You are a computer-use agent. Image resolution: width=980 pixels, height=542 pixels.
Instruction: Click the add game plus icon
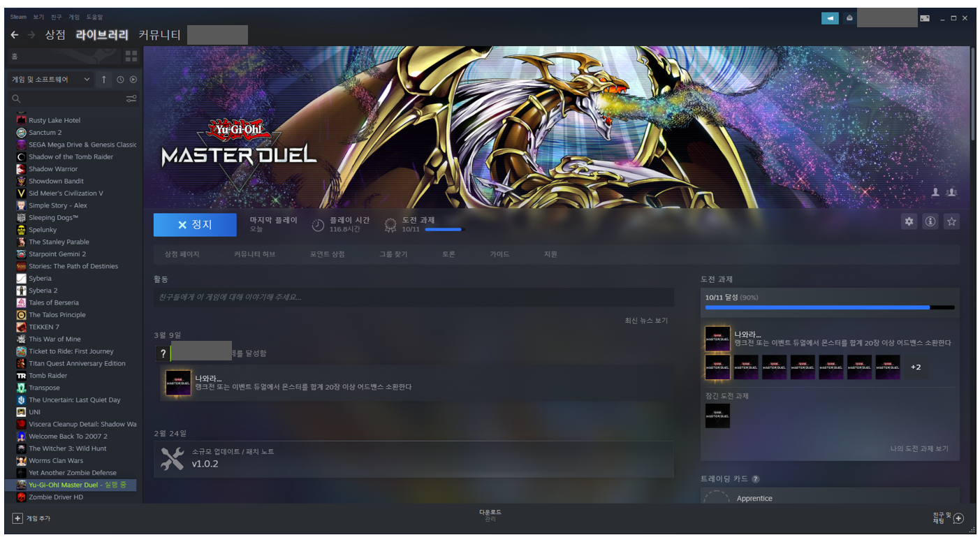(x=17, y=518)
